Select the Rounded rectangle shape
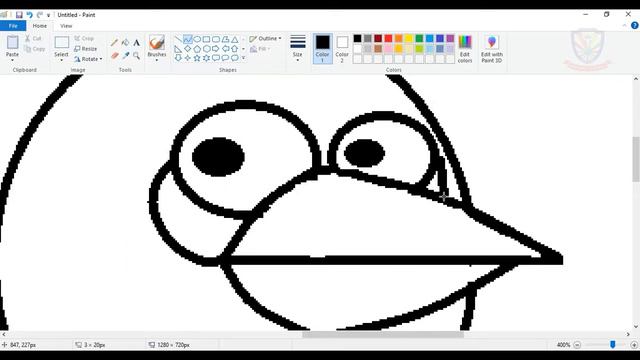This screenshot has width=640, height=360. [216, 40]
